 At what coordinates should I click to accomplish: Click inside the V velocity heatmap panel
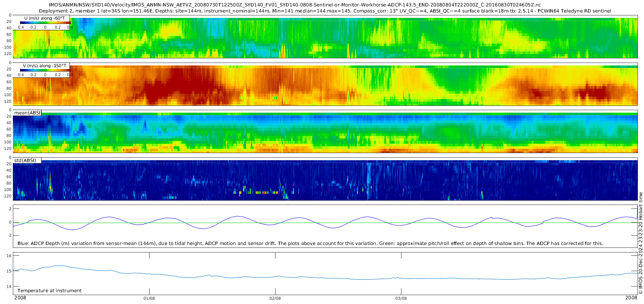click(322, 86)
